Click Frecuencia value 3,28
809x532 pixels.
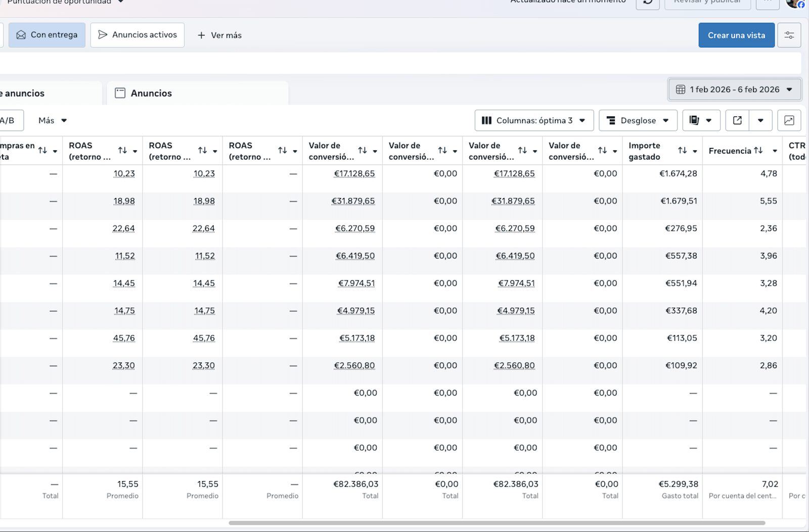tap(769, 283)
